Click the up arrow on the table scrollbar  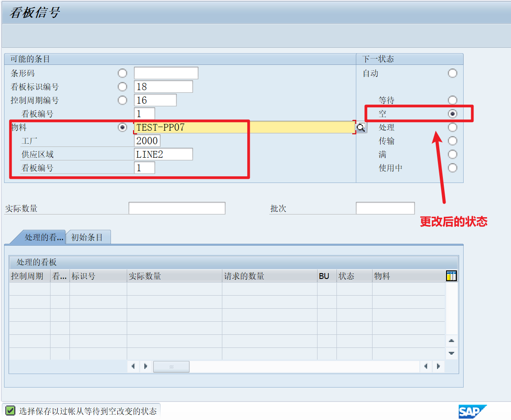451,341
